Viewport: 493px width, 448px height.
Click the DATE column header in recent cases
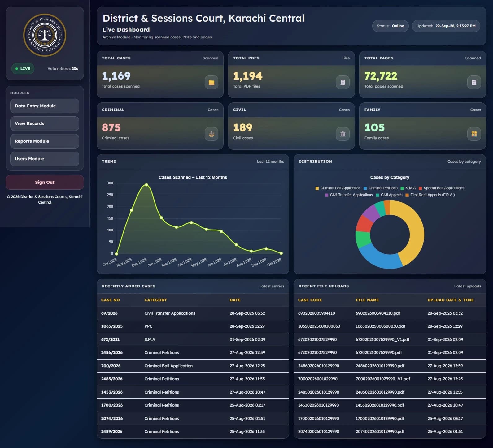coord(235,300)
